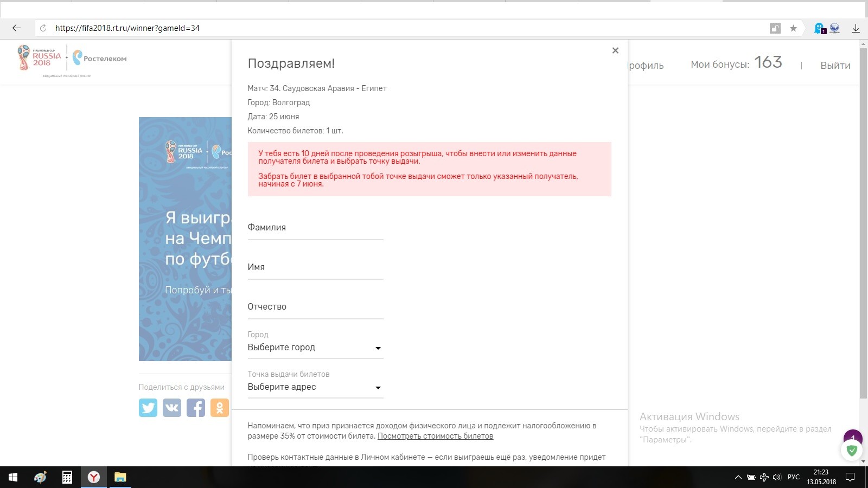868x488 pixels.
Task: Share via Facebook icon
Action: pos(196,408)
